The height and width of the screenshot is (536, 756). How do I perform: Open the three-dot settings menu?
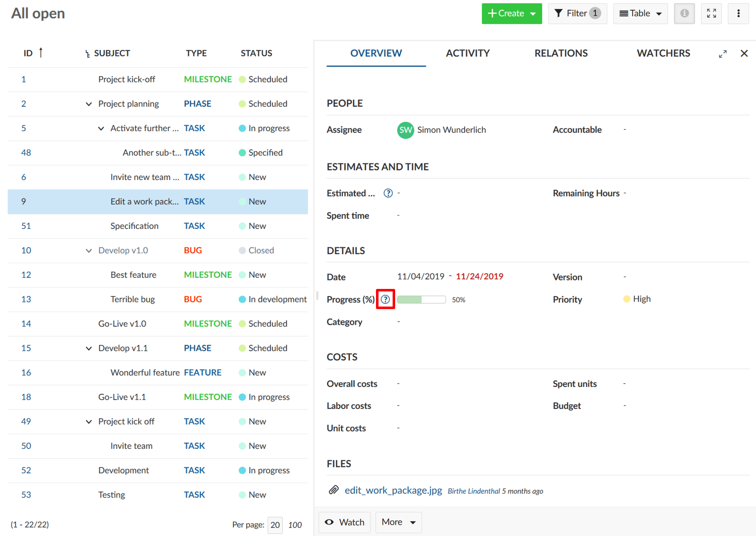738,14
